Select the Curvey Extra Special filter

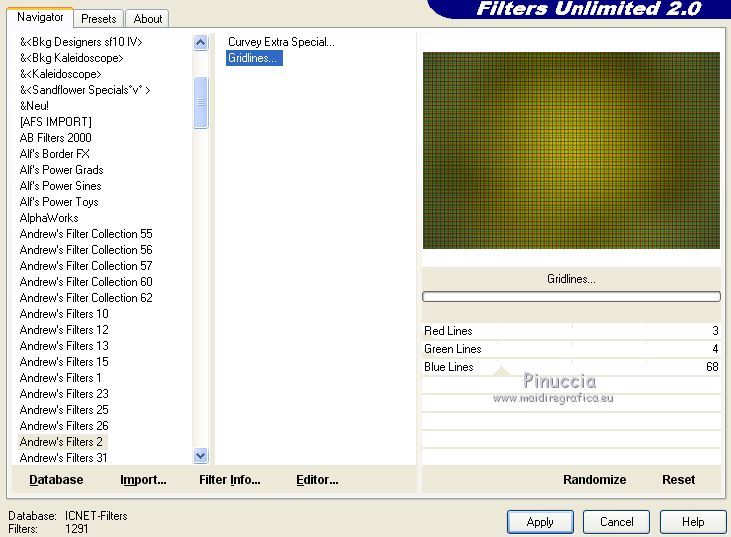click(281, 42)
